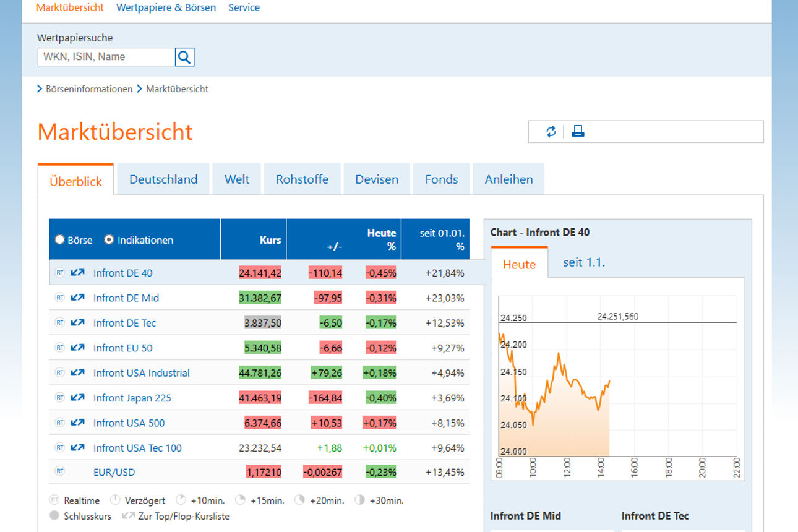Switch to the Deutschland tab
Image resolution: width=798 pixels, height=532 pixels.
click(163, 179)
